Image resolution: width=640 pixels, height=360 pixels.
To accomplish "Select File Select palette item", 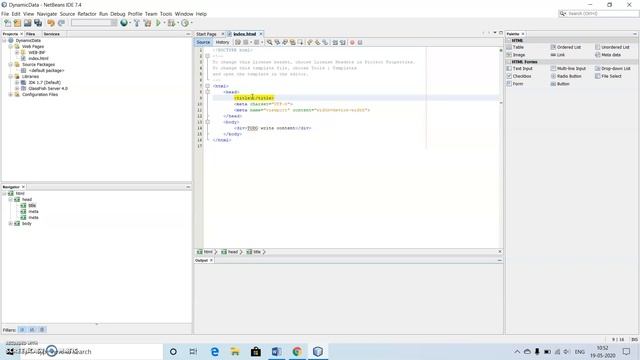I will [x=608, y=76].
